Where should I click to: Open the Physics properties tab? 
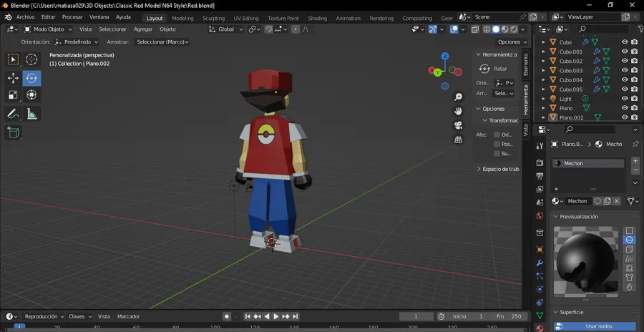click(540, 289)
